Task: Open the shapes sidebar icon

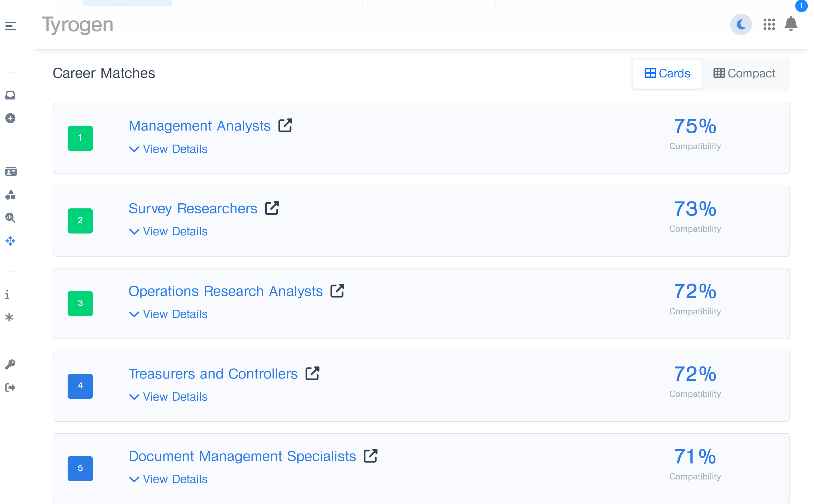Action: (x=10, y=195)
